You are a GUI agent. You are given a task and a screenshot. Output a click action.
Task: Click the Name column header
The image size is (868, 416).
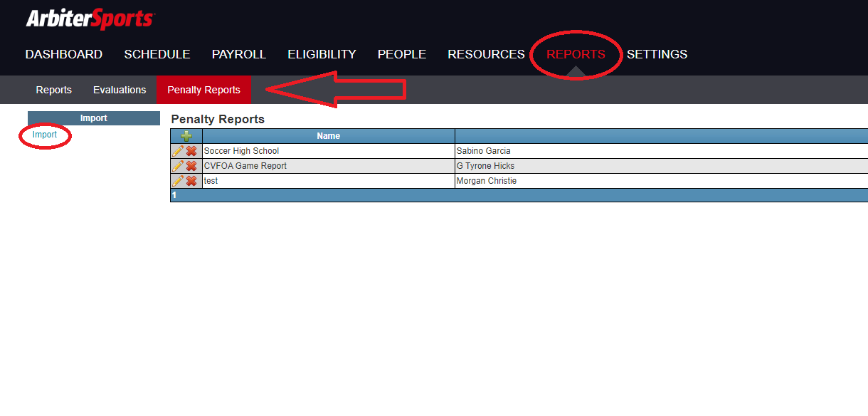pyautogui.click(x=328, y=135)
